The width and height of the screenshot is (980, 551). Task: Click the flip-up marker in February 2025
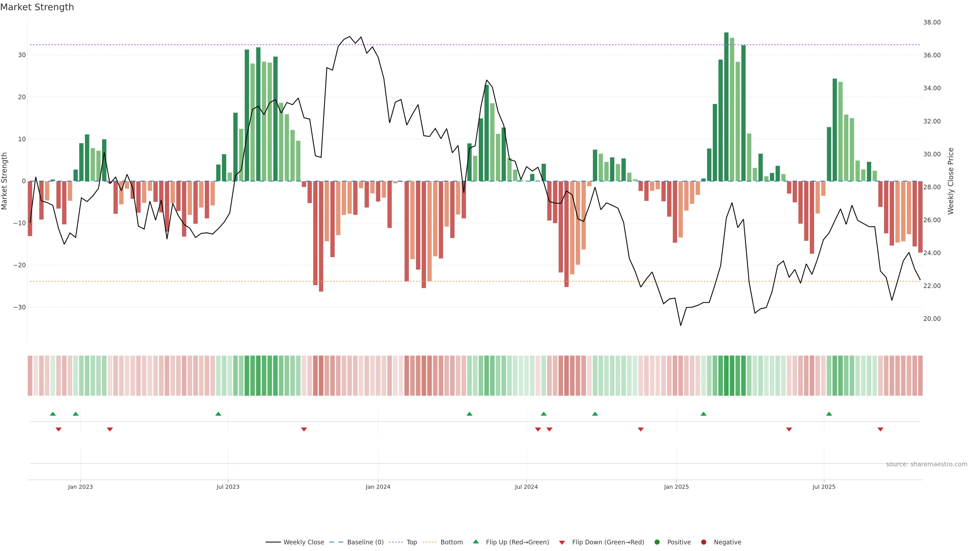tap(703, 414)
